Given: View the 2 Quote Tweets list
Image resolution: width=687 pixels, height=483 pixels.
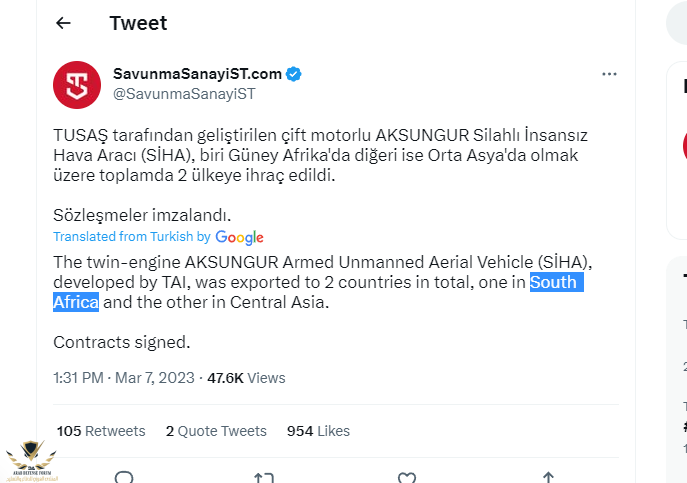Looking at the screenshot, I should point(216,431).
